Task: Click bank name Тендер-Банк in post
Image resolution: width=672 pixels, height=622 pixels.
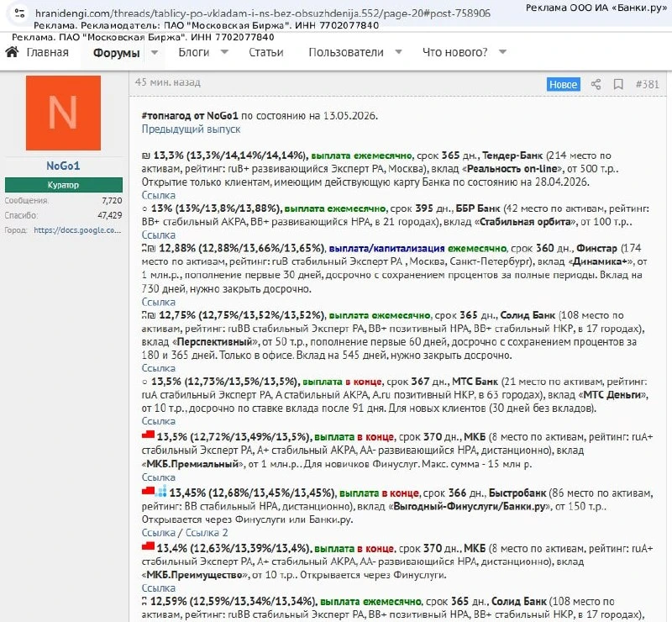Action: click(512, 155)
